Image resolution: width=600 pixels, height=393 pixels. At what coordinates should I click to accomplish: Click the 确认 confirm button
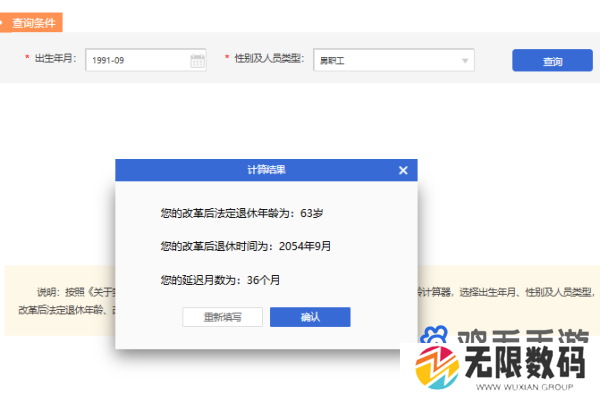(x=310, y=317)
